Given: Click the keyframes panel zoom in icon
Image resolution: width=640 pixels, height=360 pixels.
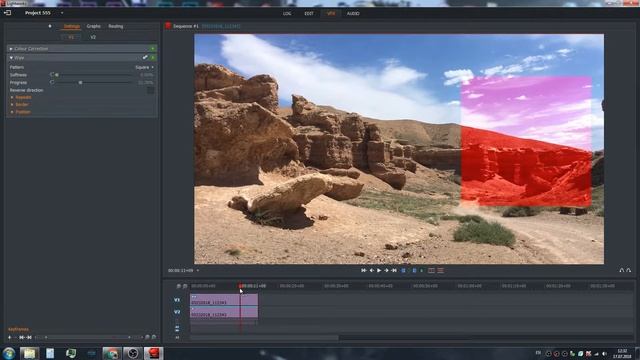Looking at the screenshot, I should [154, 337].
